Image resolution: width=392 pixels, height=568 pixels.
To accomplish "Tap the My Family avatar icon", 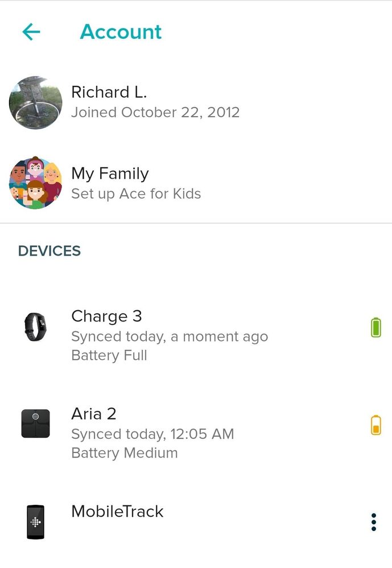I will 35,183.
